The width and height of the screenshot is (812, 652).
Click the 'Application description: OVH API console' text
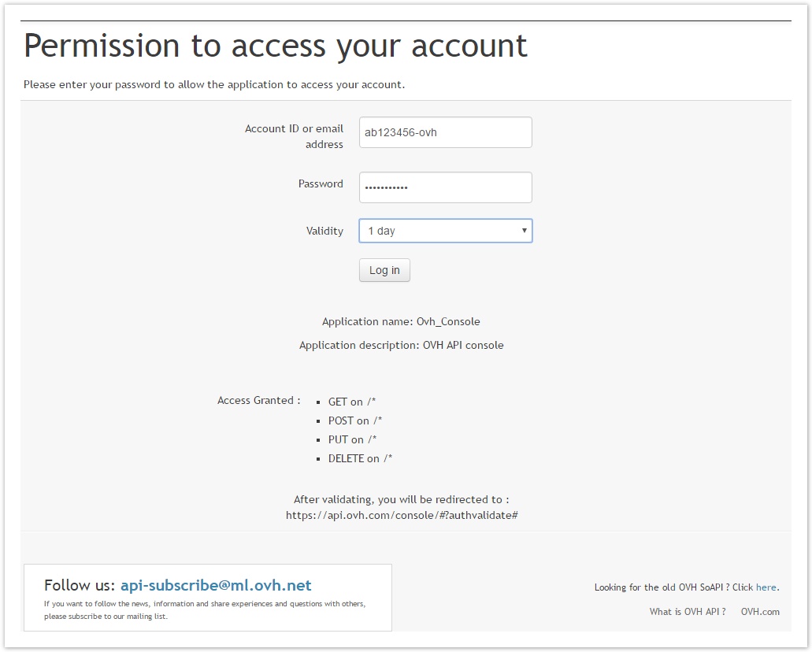tap(401, 345)
